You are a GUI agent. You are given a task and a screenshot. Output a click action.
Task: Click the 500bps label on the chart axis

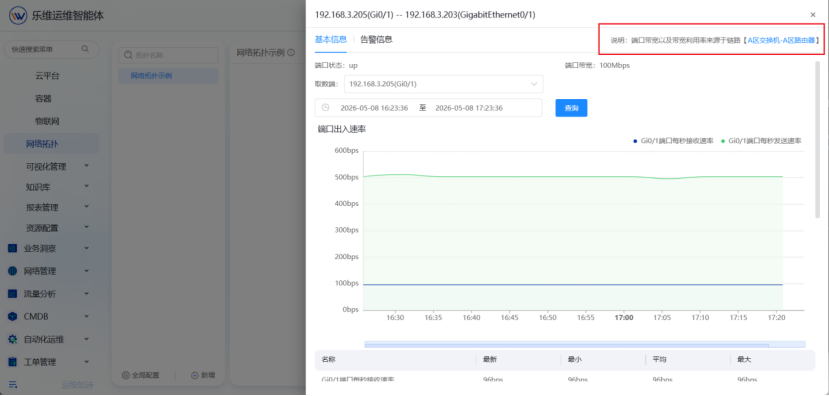[346, 177]
